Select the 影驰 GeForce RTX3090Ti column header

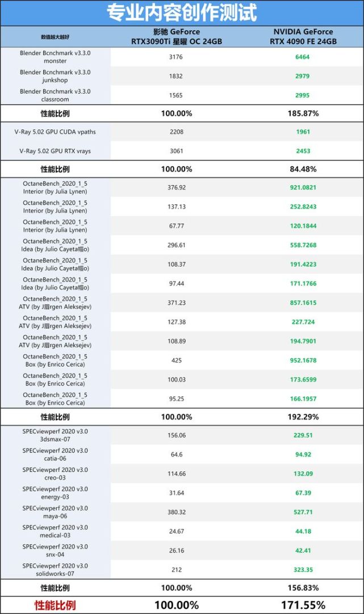click(x=176, y=36)
